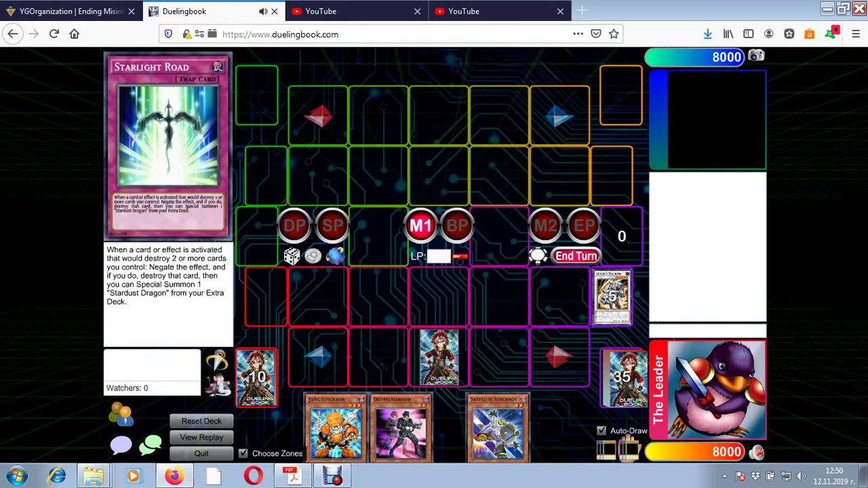Screen dimensions: 868x488
Task: Toggle the Auto-Draw checkbox
Action: [601, 431]
